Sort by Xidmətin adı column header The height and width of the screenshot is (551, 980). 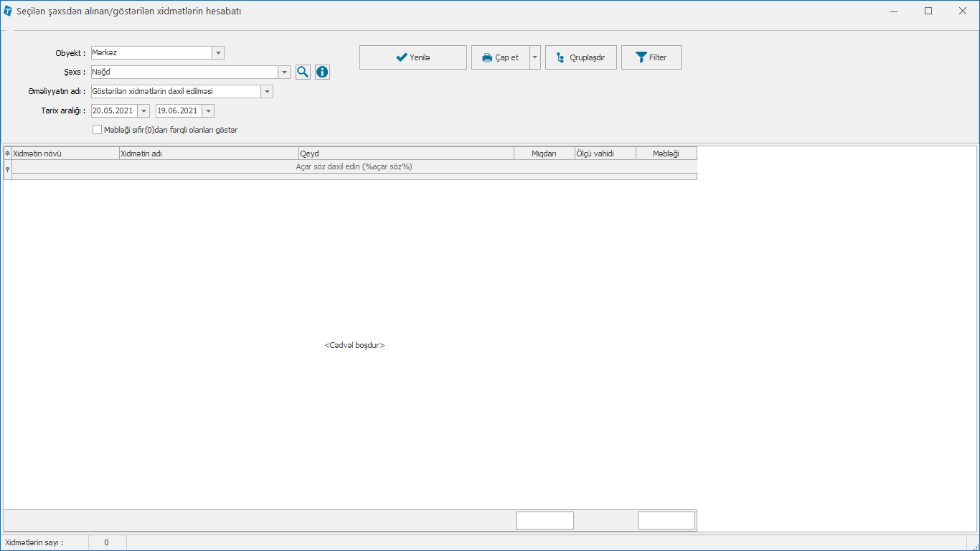(x=208, y=154)
